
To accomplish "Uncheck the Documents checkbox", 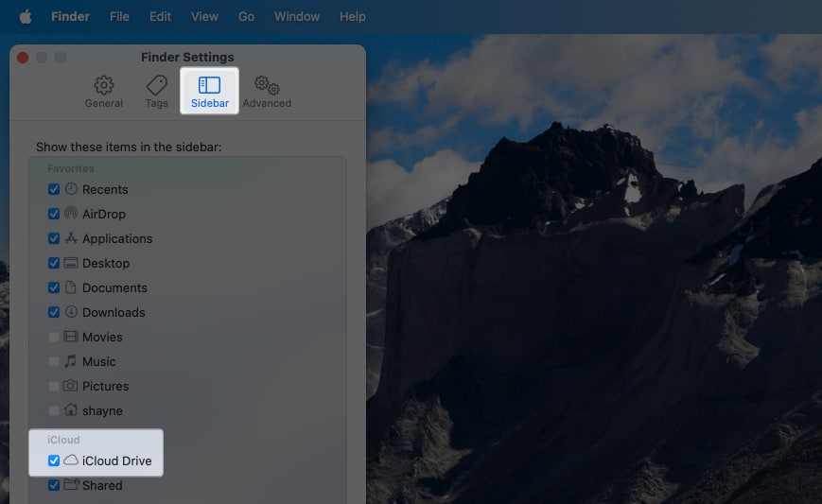I will point(54,287).
